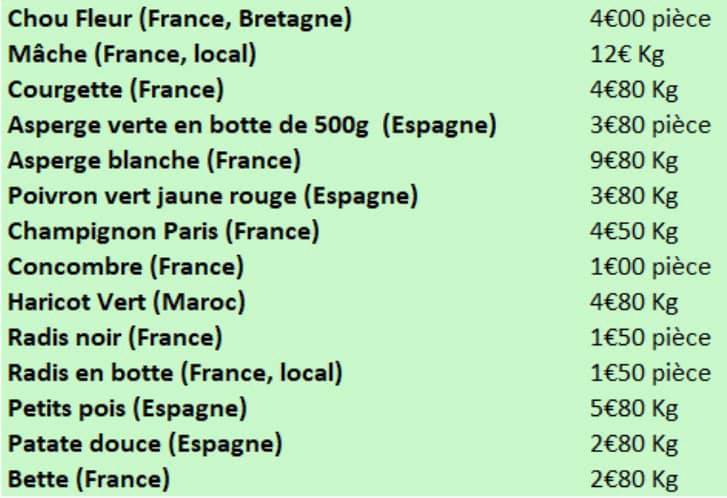Select the 4€00 pièce Chou Fleur price

click(x=650, y=20)
